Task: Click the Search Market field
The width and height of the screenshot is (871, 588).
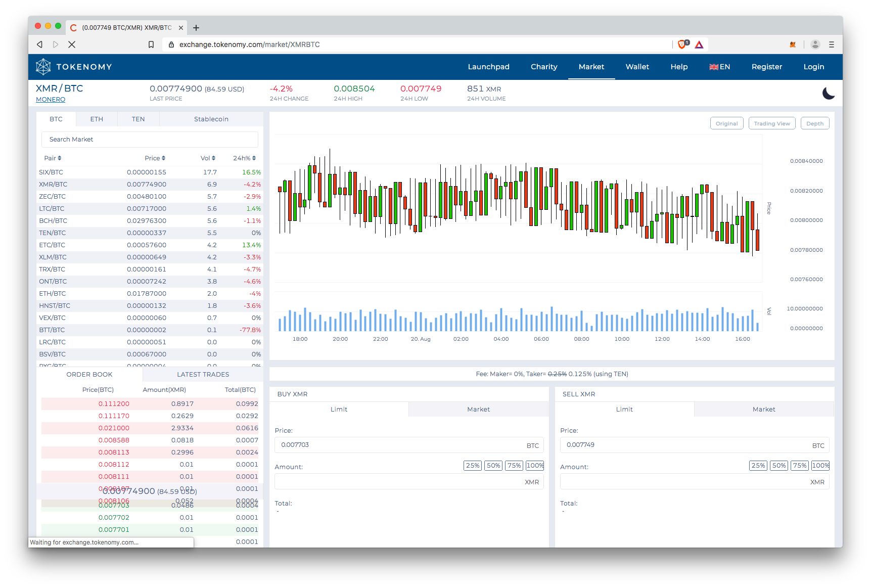Action: [150, 140]
